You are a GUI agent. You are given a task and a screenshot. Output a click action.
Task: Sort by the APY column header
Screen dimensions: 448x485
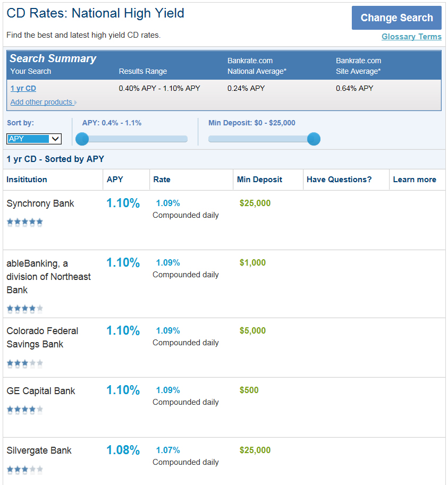[115, 180]
